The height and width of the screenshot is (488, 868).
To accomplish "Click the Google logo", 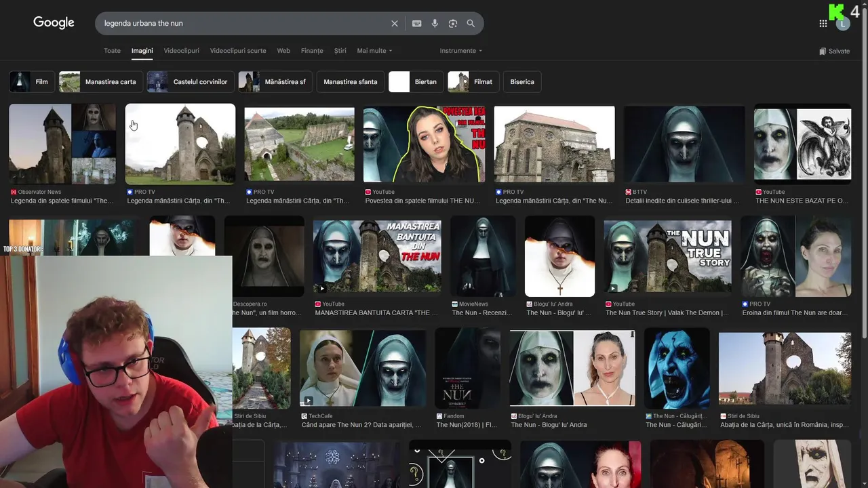I will (54, 22).
